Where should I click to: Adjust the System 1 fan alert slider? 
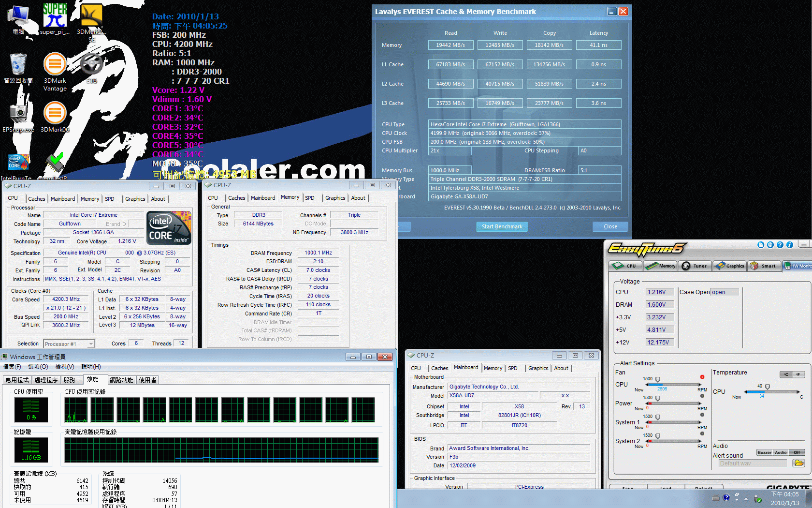pyautogui.click(x=658, y=418)
